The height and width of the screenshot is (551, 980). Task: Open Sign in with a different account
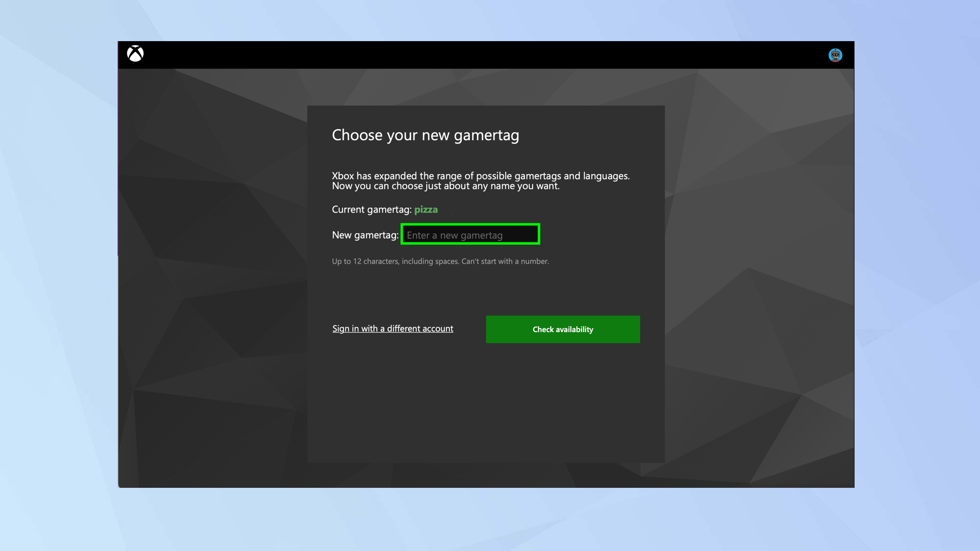pos(392,329)
